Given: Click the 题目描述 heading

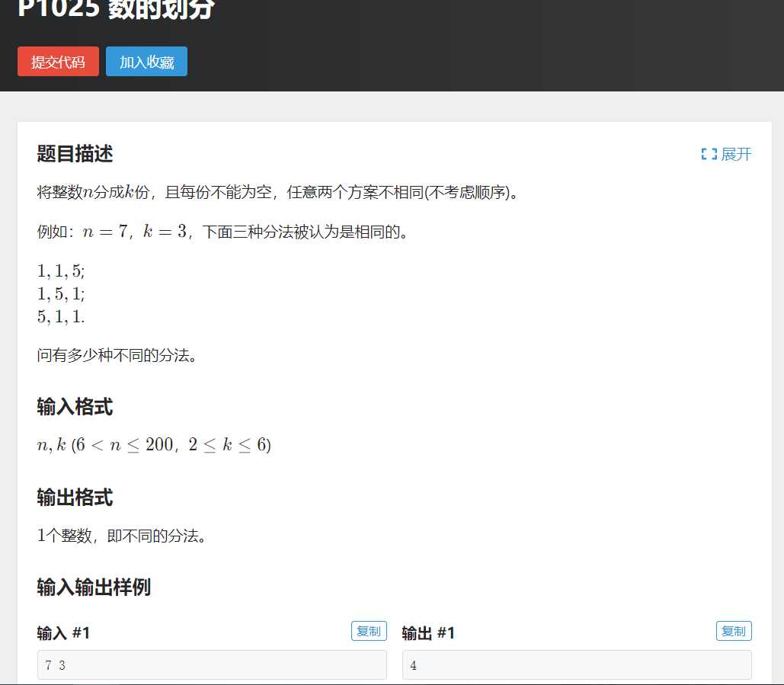Looking at the screenshot, I should click(75, 153).
